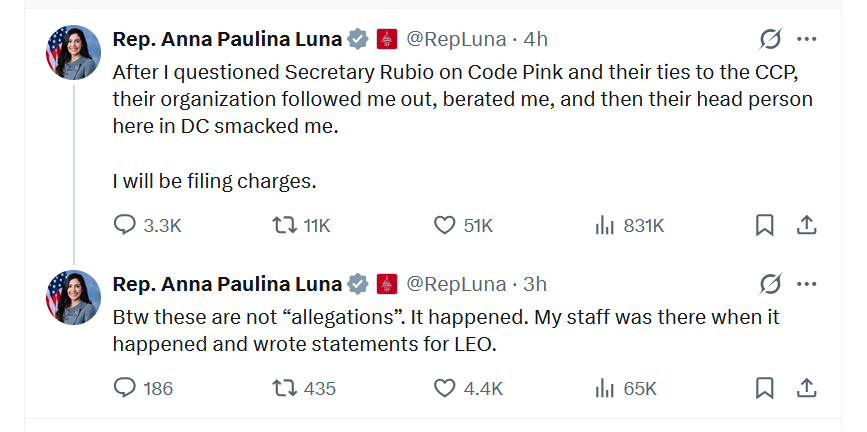This screenshot has height=432, width=867.
Task: Open the 4h timestamp of first tweet
Action: [x=535, y=39]
